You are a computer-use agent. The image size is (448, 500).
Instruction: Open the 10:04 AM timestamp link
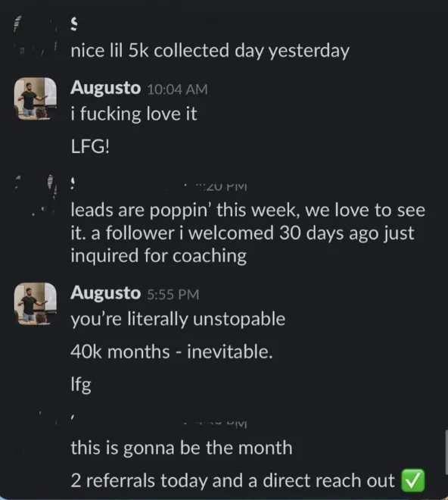pyautogui.click(x=178, y=89)
